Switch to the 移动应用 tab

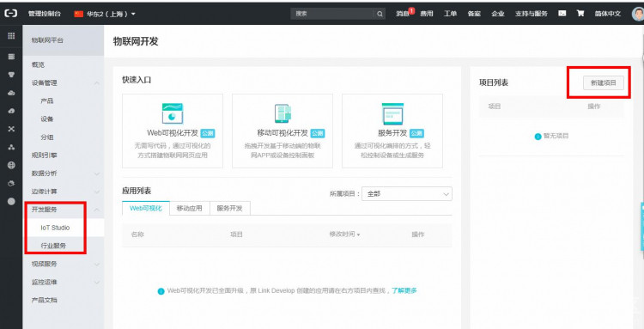coord(190,208)
